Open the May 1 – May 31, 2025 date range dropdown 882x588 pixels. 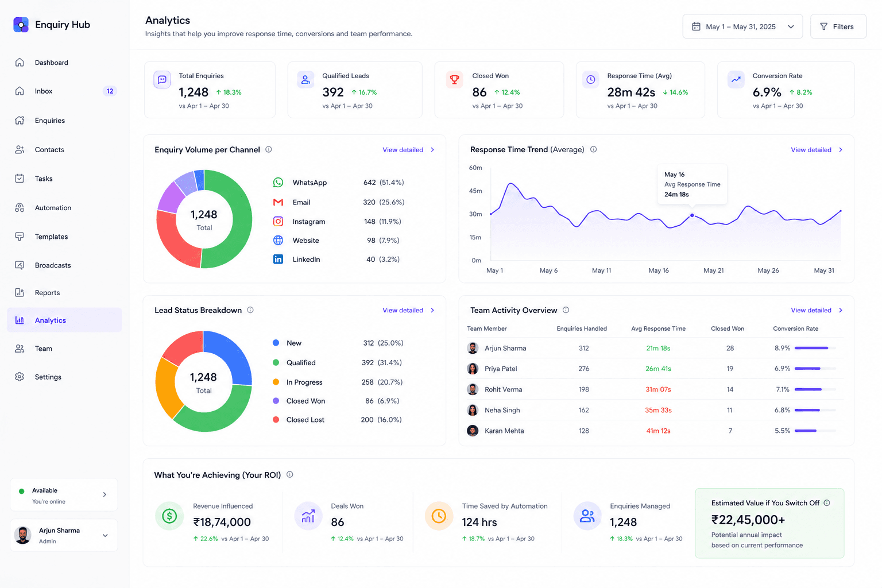click(x=742, y=26)
